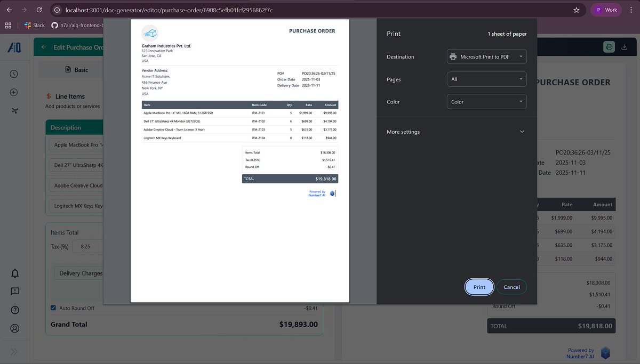Click "Acme IT Solutions" vendor text

coord(156,76)
